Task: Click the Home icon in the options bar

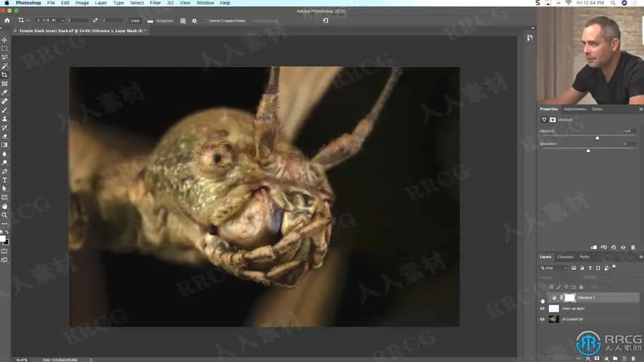Action: (x=7, y=20)
